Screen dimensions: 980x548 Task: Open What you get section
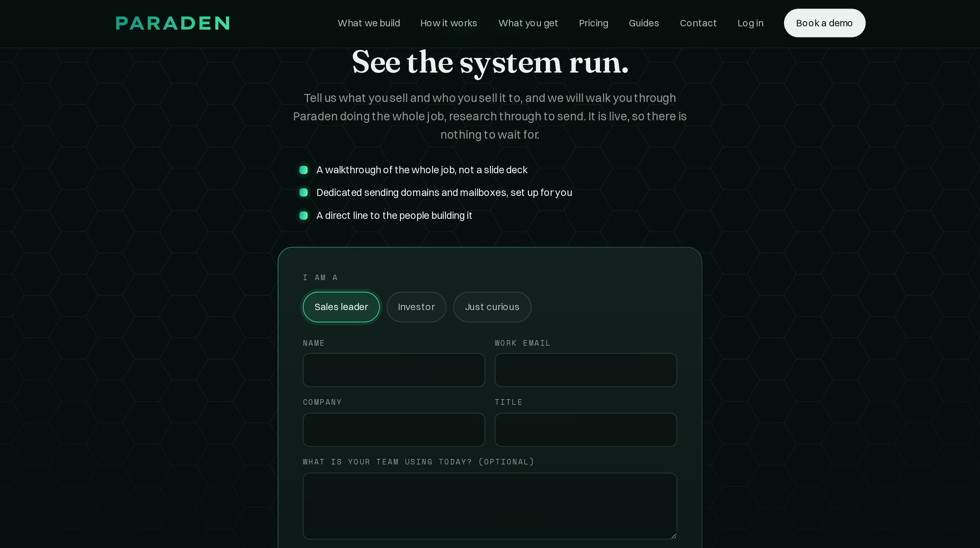[528, 23]
